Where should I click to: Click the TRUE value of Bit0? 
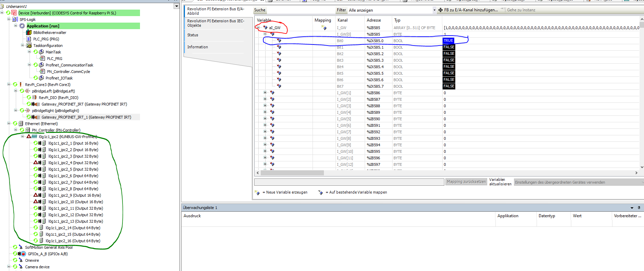pos(448,40)
